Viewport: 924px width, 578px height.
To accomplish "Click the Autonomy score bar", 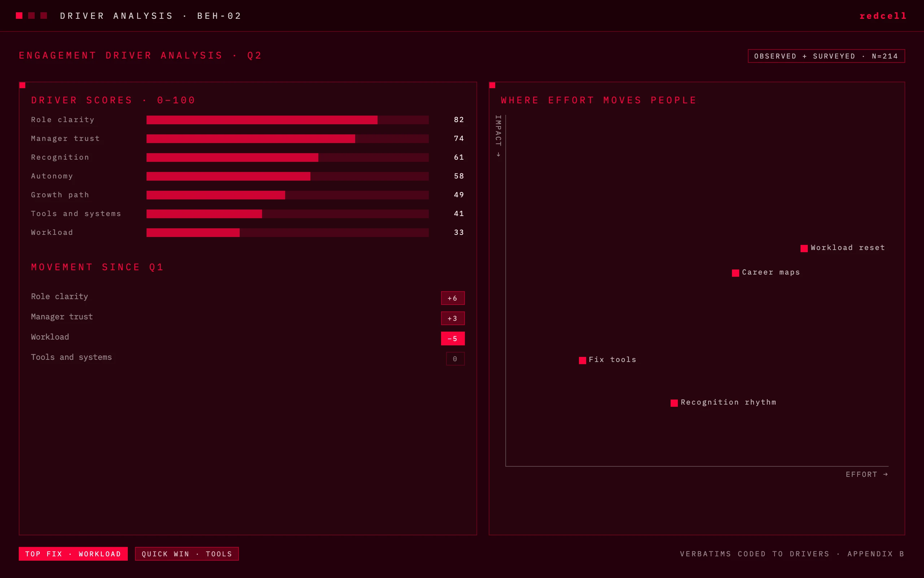I will pyautogui.click(x=288, y=176).
